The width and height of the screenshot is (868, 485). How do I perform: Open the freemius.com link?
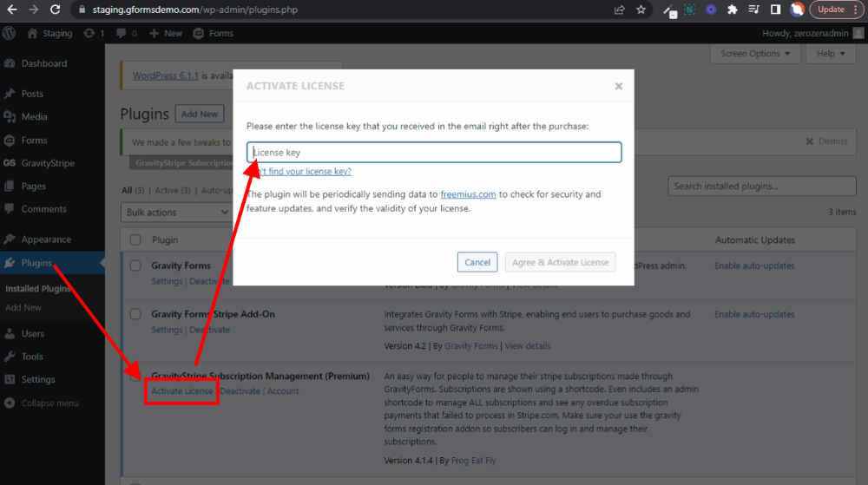point(468,194)
